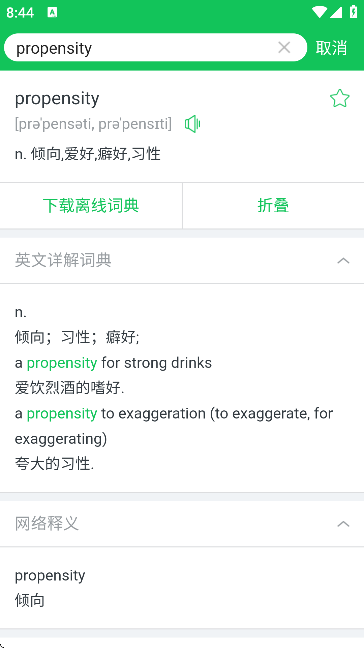Tap the propensity headword title

[57, 99]
